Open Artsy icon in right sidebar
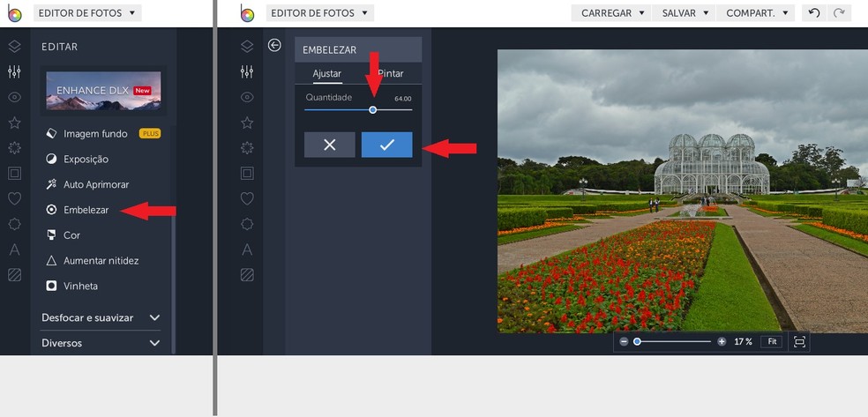Screen dimensions: 868x417 (x=248, y=148)
